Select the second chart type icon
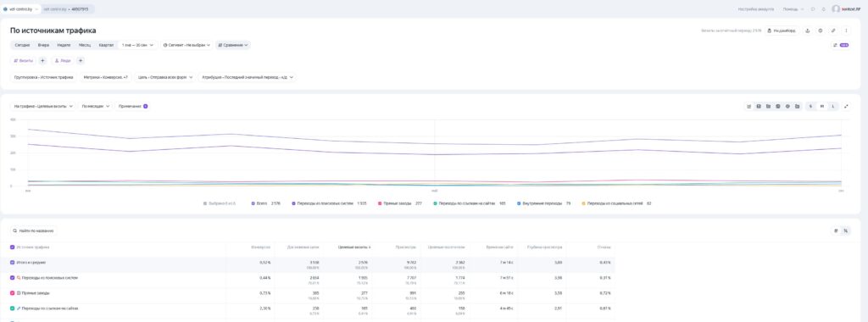This screenshot has width=868, height=322. [759, 106]
